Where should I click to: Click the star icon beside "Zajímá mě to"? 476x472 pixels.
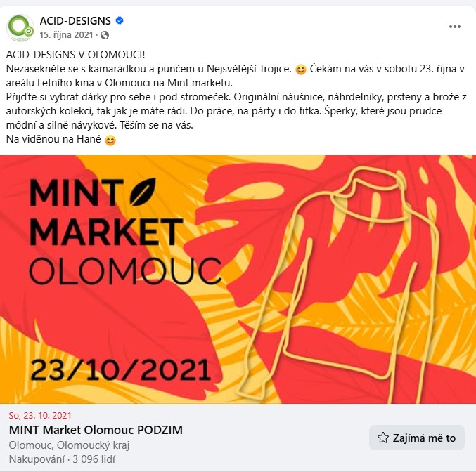pos(383,438)
